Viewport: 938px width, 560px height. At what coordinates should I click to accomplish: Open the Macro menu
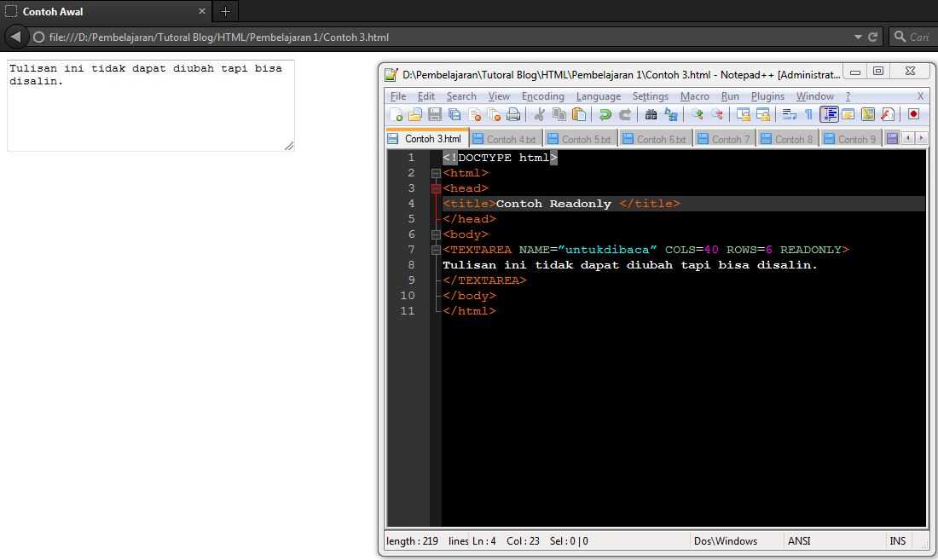pos(694,96)
